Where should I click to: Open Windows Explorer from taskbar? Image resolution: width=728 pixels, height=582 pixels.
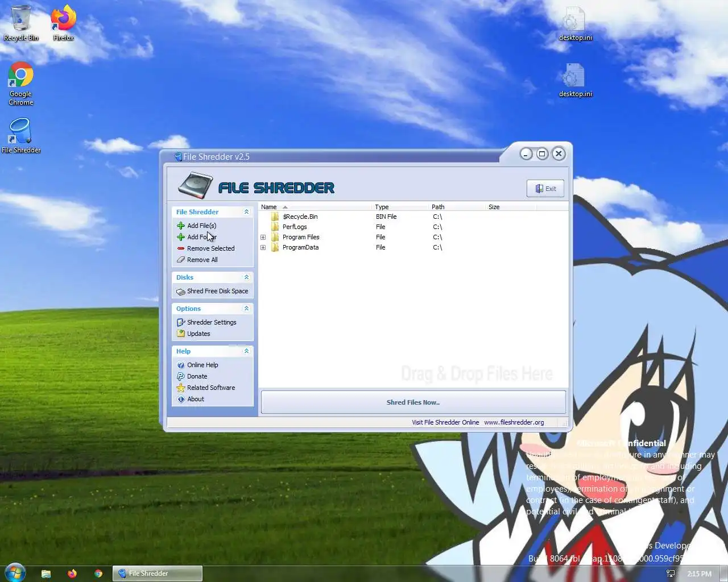point(46,573)
